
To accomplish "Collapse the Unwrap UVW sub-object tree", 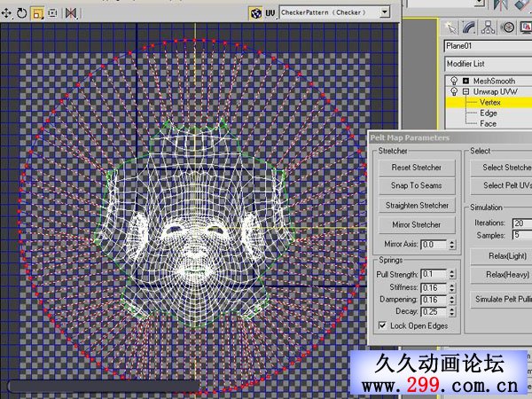I will click(465, 91).
